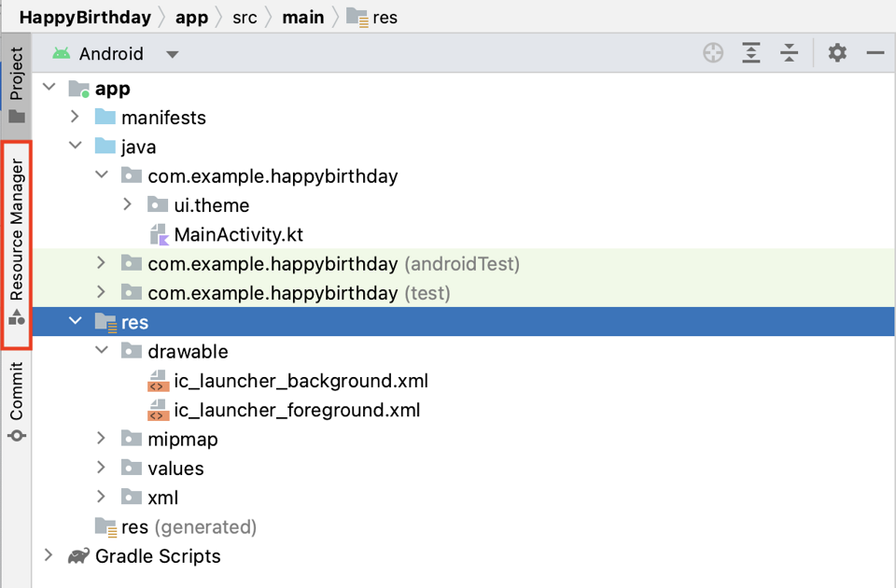Expand the values folder
The image size is (896, 588).
coord(102,468)
